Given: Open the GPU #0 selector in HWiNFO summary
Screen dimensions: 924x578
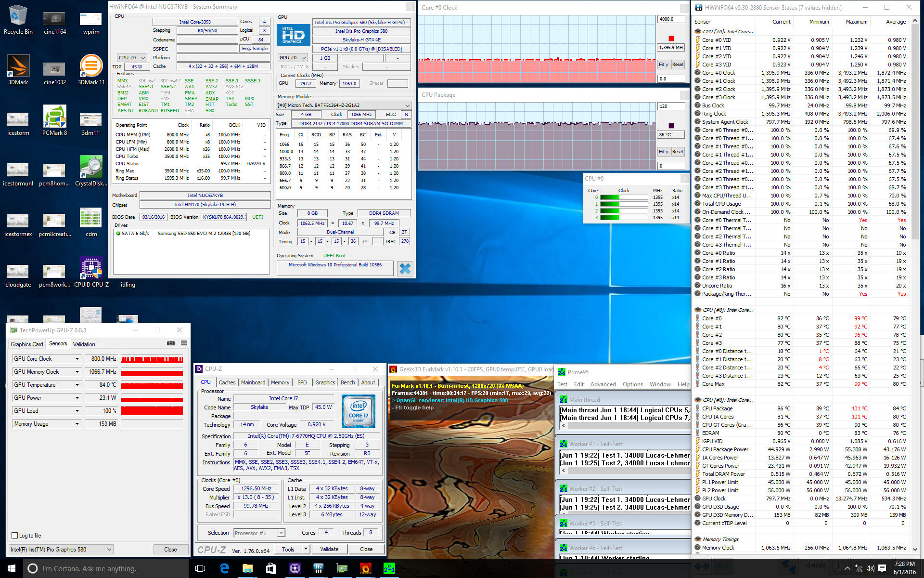Looking at the screenshot, I should click(x=293, y=58).
